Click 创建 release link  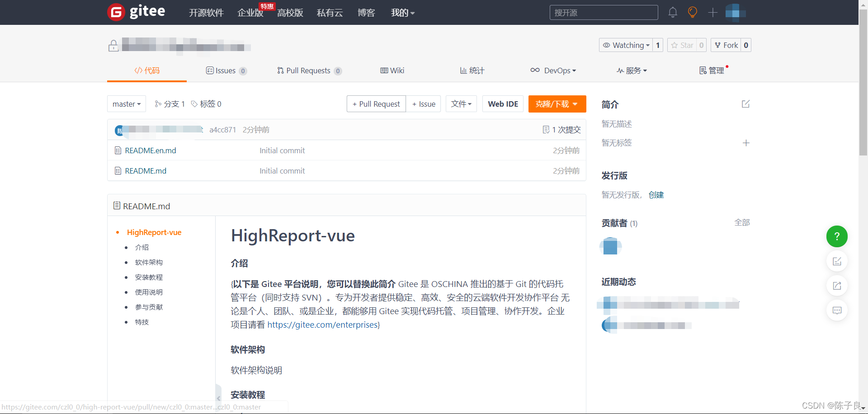tap(656, 195)
